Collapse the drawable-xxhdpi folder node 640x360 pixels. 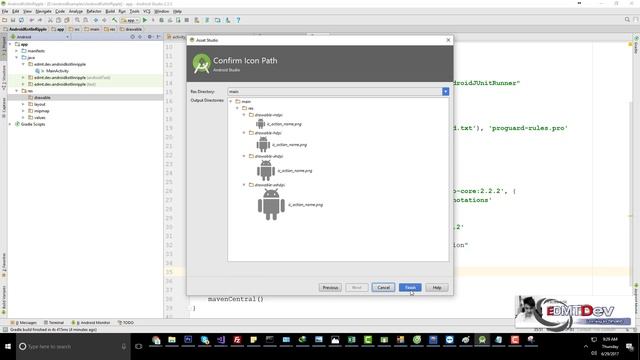(x=244, y=184)
